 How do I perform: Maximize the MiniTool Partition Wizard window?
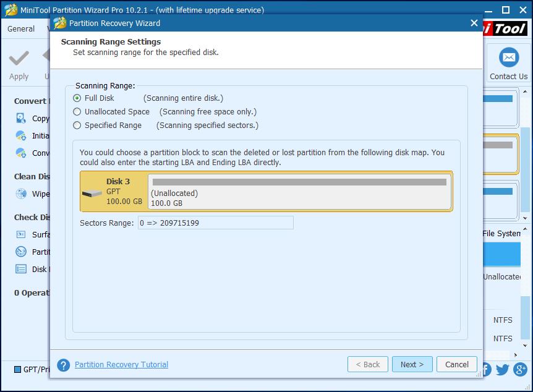[506, 10]
